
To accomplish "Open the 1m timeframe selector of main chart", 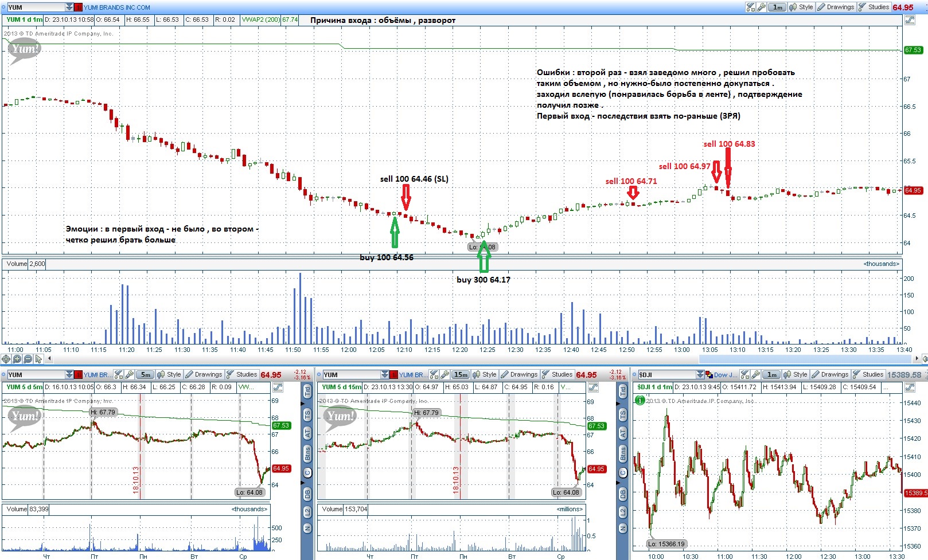I will point(777,7).
